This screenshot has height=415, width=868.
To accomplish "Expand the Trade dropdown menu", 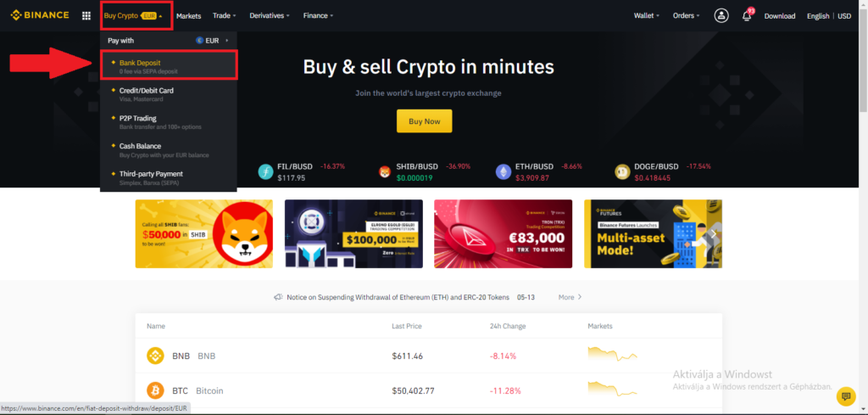I will click(x=224, y=15).
